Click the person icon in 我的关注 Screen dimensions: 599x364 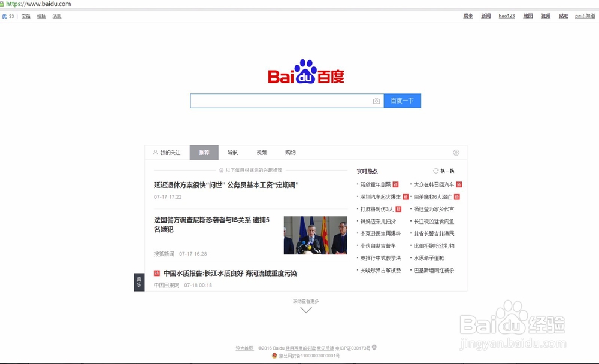coord(155,153)
